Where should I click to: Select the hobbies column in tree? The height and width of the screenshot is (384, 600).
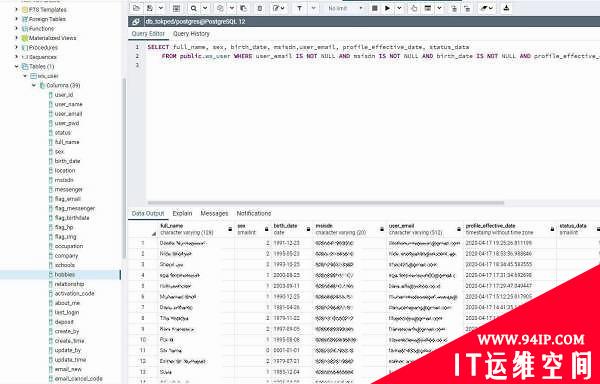pyautogui.click(x=65, y=275)
